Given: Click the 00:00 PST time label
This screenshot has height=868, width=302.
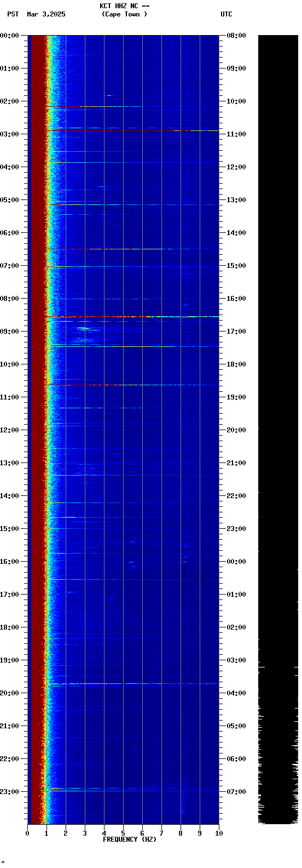Looking at the screenshot, I should (10, 36).
